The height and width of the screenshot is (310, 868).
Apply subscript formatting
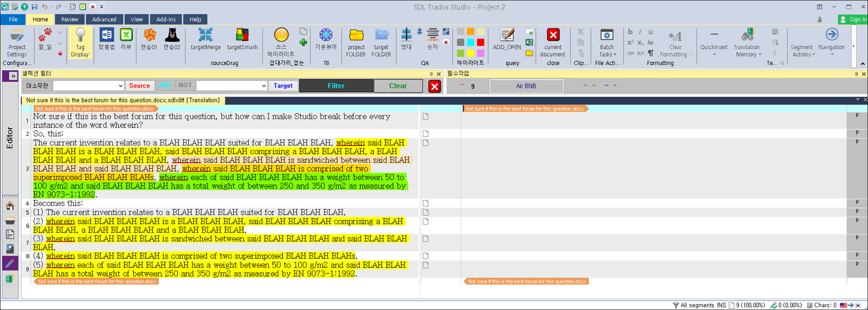(x=640, y=42)
